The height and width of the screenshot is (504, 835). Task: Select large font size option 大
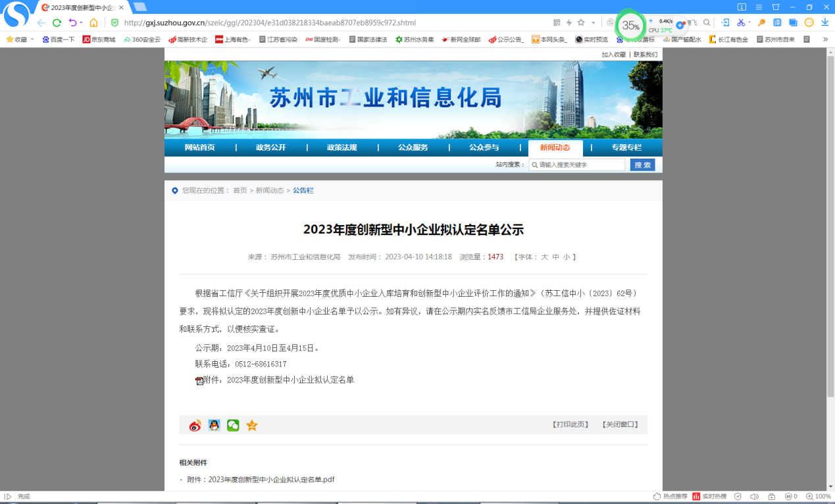(544, 257)
